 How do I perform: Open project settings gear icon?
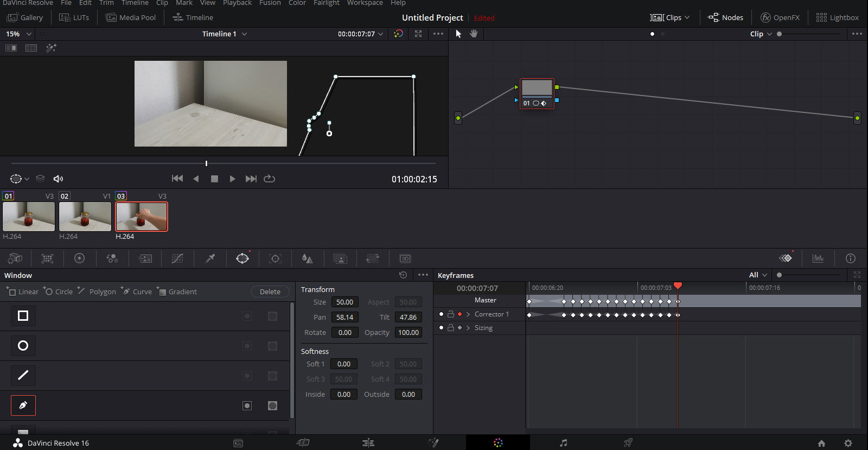click(848, 443)
